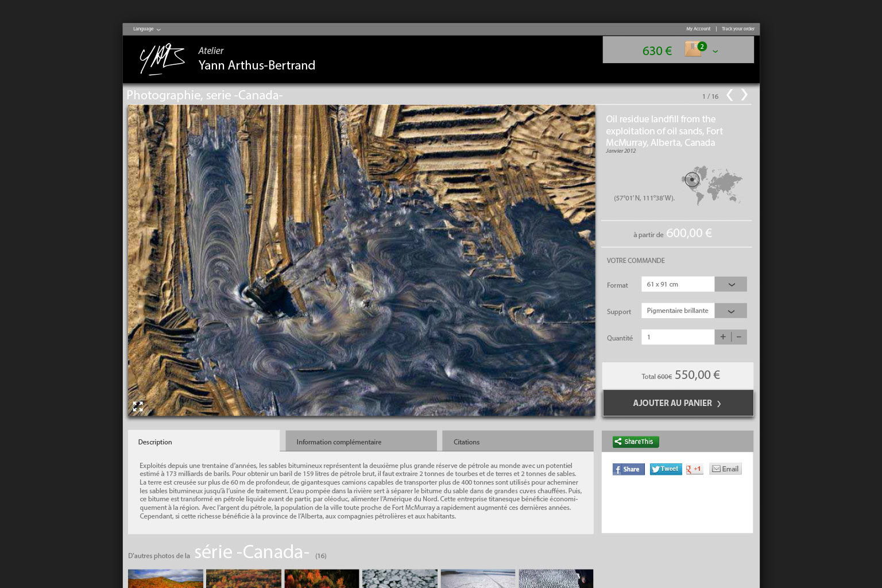
Task: Click the série -Canada- heading
Action: [252, 552]
